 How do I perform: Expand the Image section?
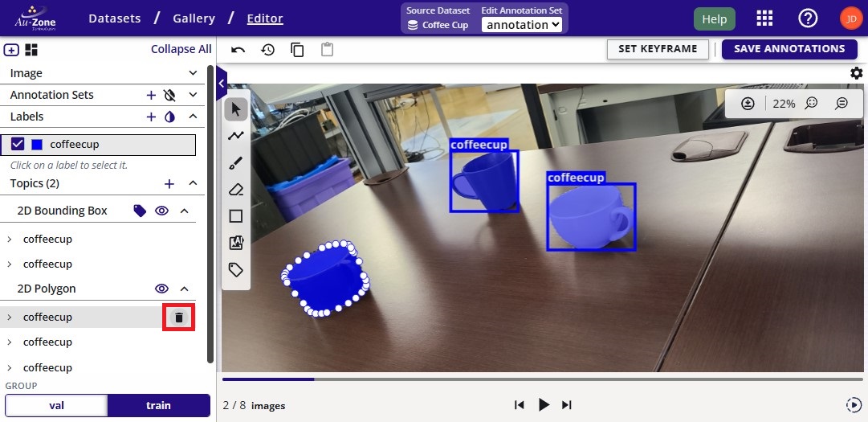tap(193, 73)
